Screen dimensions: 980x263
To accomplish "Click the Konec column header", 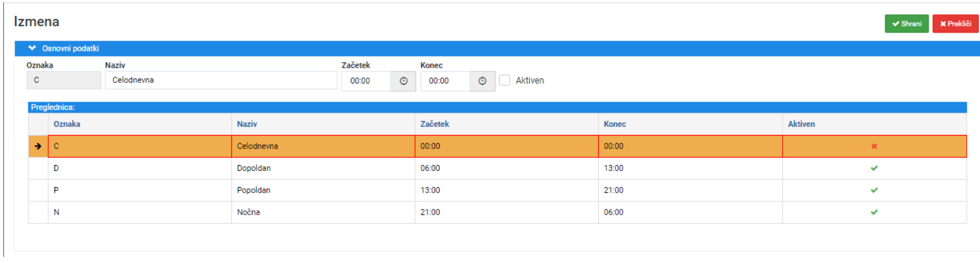I will [615, 124].
